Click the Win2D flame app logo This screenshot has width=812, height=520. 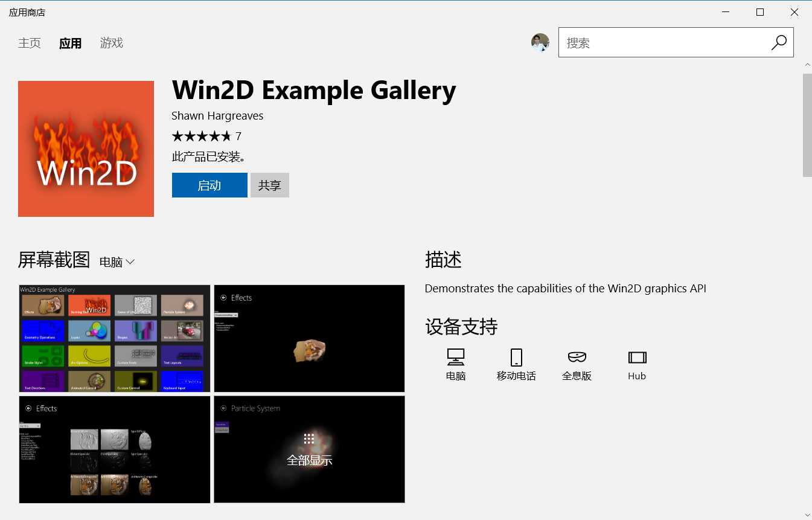pos(86,149)
